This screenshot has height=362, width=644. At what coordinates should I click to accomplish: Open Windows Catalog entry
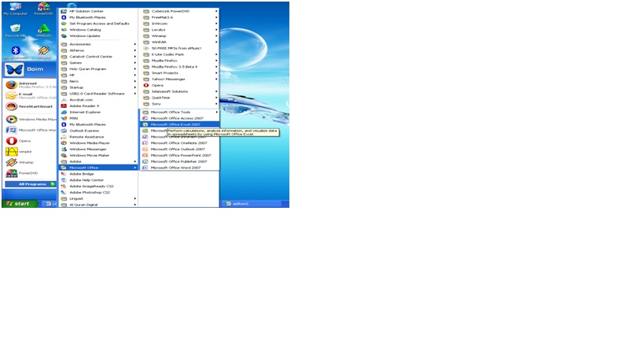coord(98,30)
